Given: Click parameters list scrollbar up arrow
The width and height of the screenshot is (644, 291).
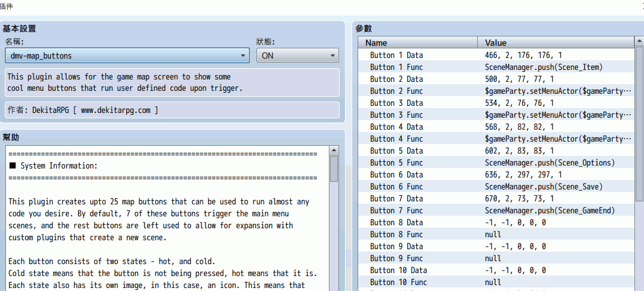Looking at the screenshot, I should coord(639,41).
